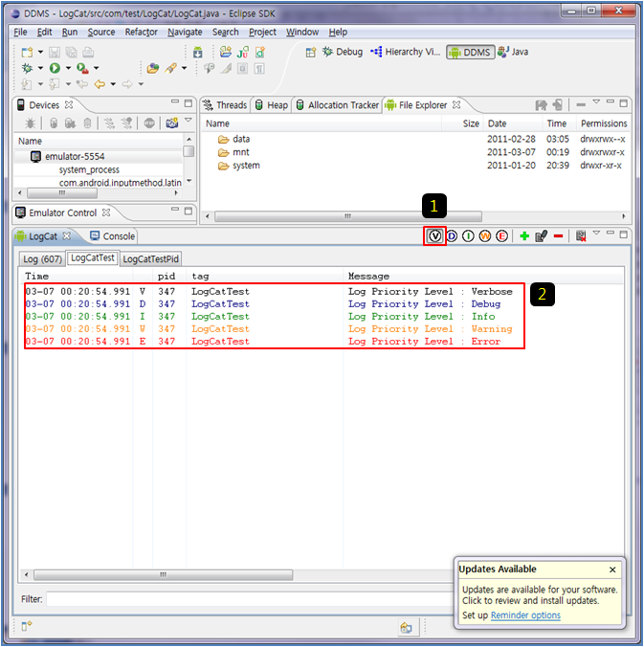Click Pull file from device icon
The height and width of the screenshot is (647, 644).
point(541,105)
